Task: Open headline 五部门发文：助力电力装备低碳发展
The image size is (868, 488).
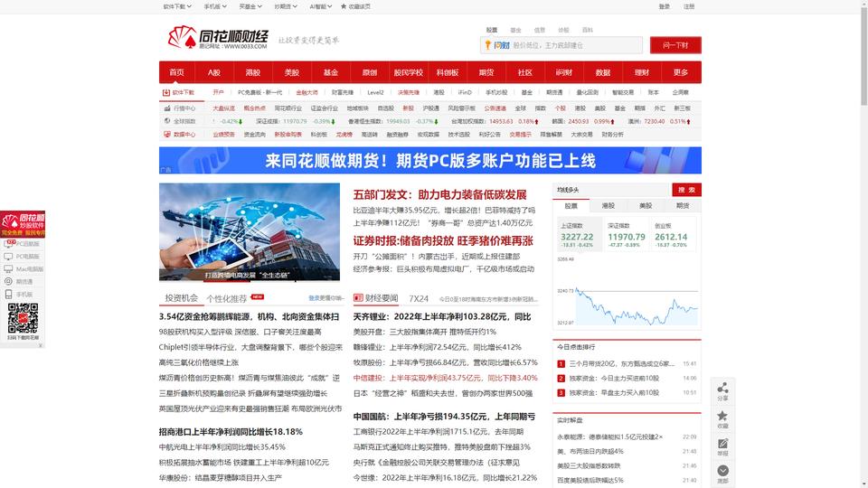Action: pos(440,195)
